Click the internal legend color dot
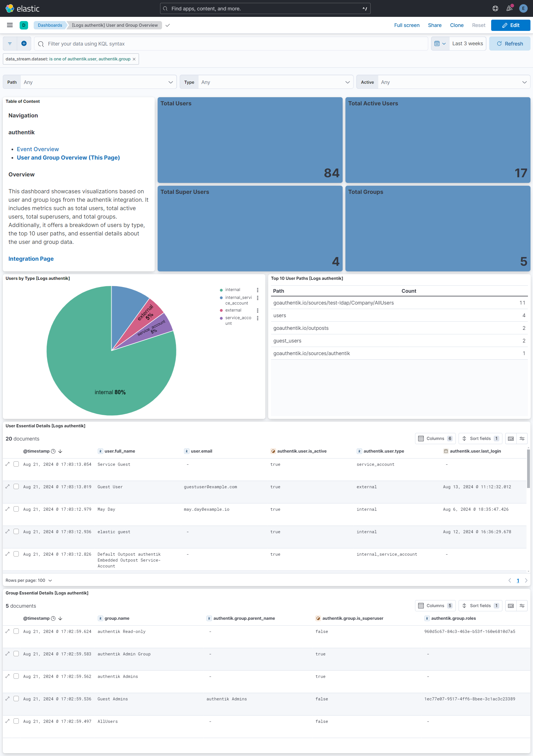This screenshot has width=533, height=756. [221, 290]
